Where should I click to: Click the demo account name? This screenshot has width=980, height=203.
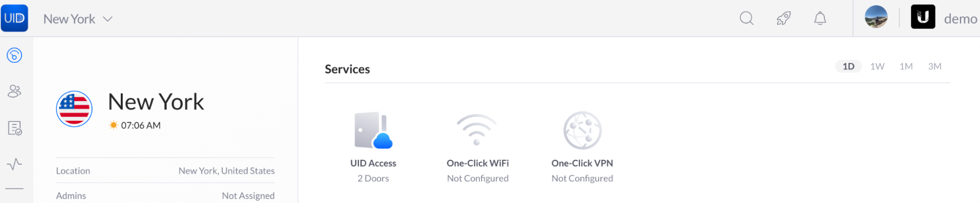(960, 19)
